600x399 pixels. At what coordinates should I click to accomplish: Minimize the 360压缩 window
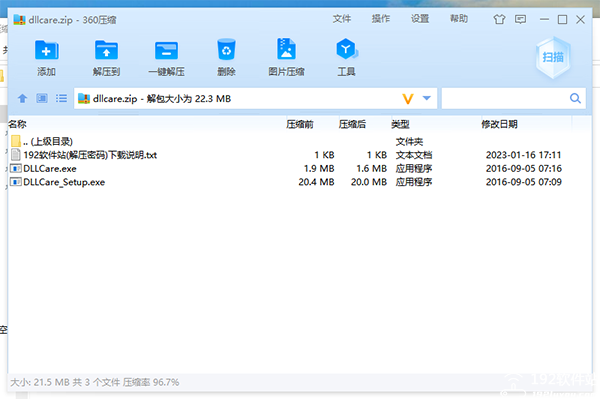(x=545, y=19)
